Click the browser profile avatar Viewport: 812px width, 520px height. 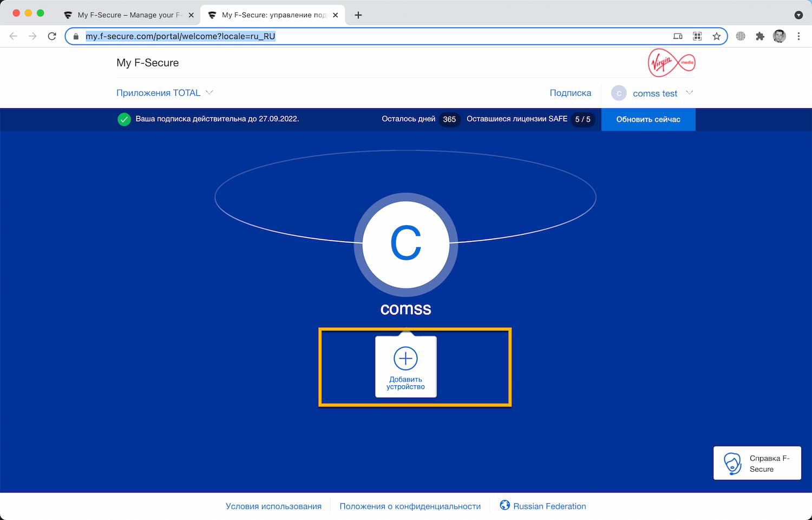[780, 36]
